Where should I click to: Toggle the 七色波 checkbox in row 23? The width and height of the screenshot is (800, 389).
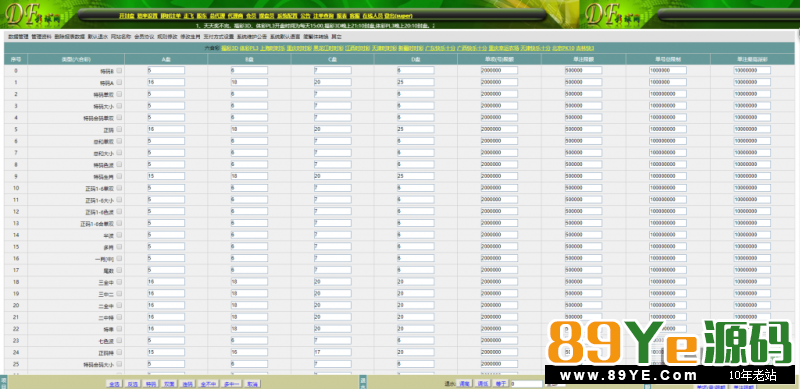tap(119, 340)
